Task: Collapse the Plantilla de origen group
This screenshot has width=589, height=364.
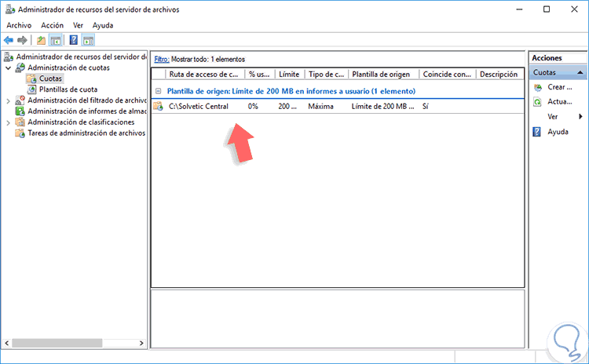Action: pos(158,91)
